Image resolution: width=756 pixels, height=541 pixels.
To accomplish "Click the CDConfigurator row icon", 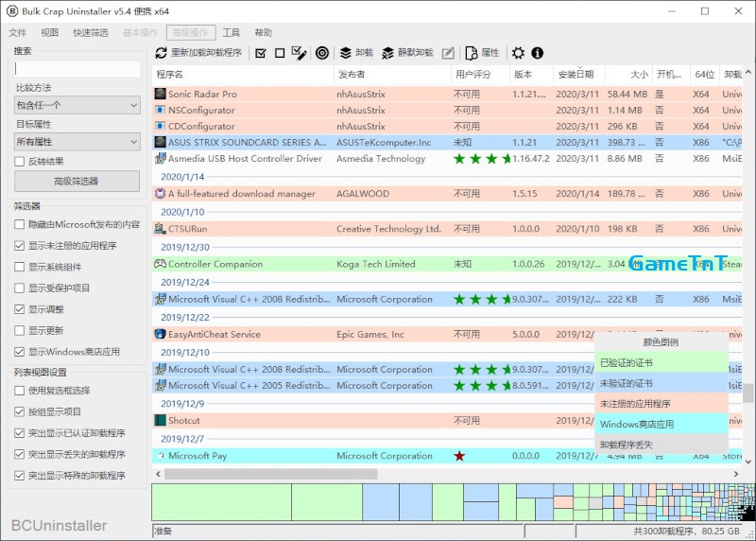I will pos(160,126).
